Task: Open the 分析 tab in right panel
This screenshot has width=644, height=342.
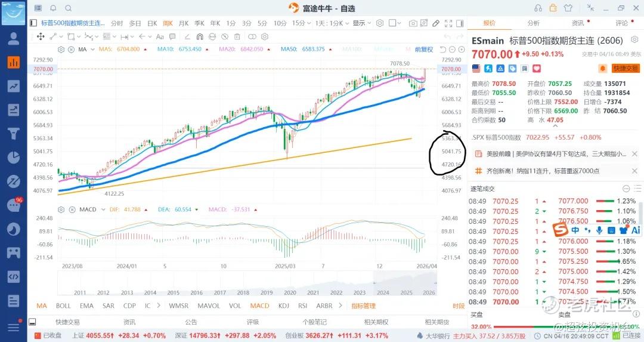Action: click(534, 23)
